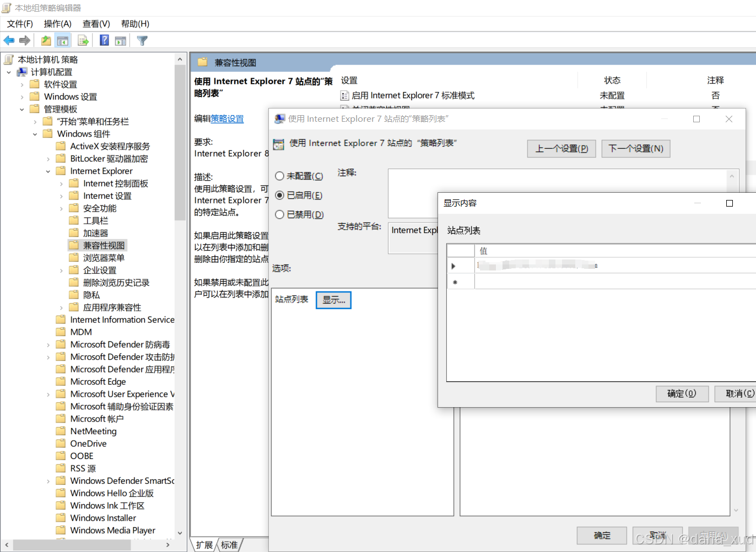
Task: Click the ActiveX 安装程序服务 folder icon
Action: pos(61,146)
